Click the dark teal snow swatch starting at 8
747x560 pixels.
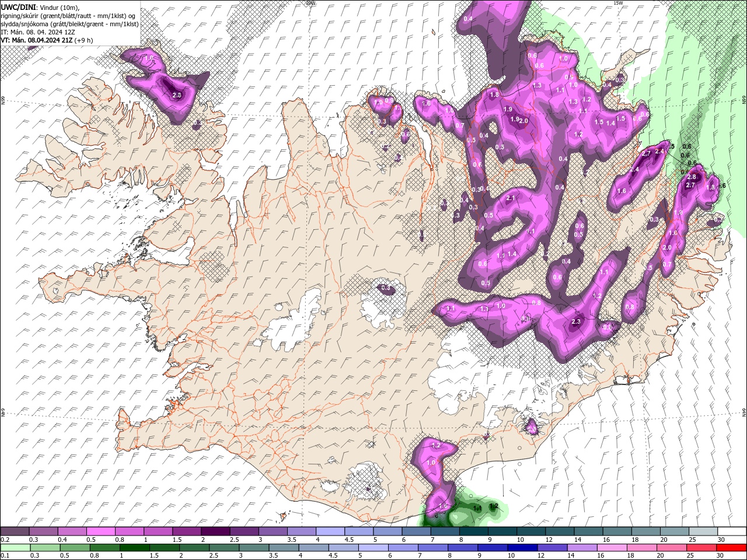pyautogui.click(x=474, y=531)
